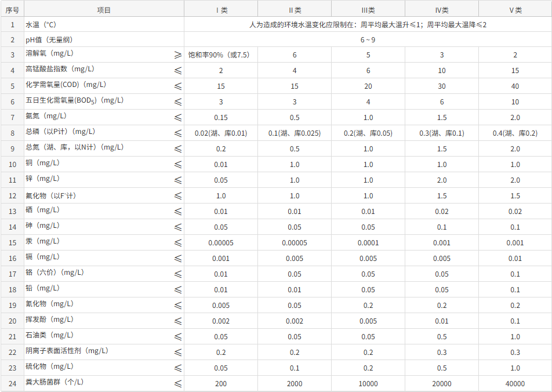Click the Ⅲ类 column header

pyautogui.click(x=368, y=10)
